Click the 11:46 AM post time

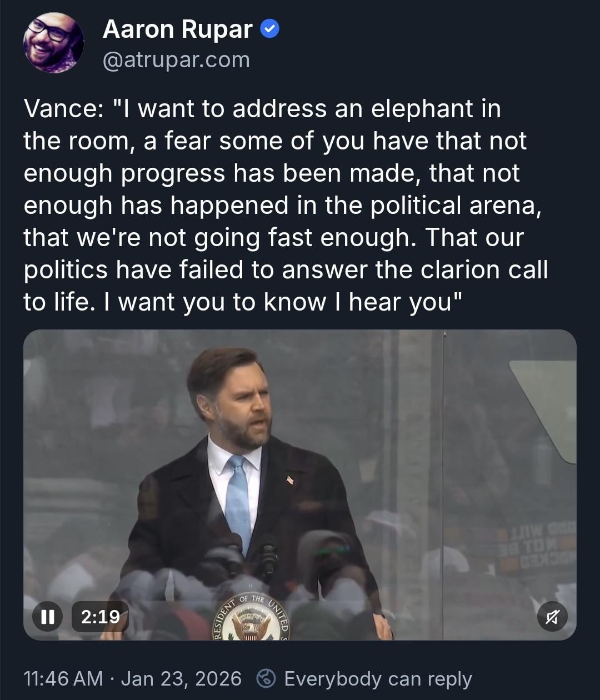[x=63, y=678]
